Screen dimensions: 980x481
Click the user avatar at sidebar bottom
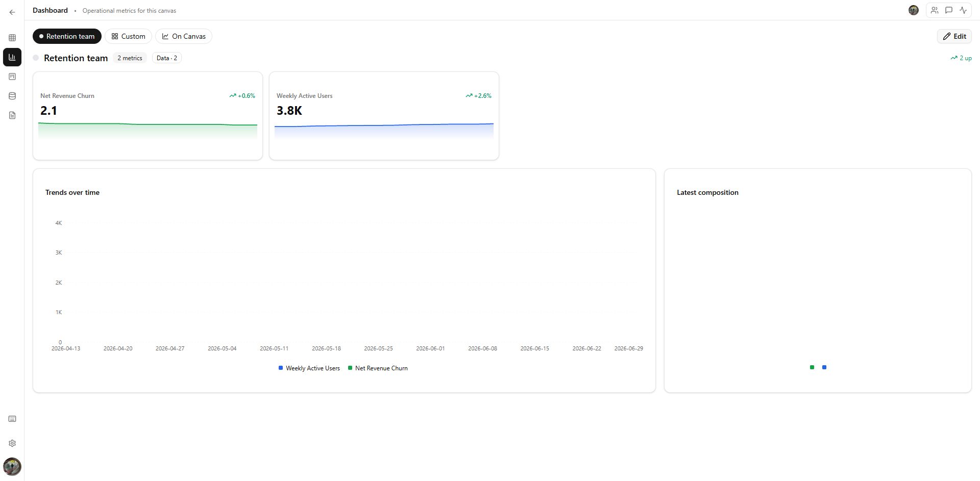point(12,466)
